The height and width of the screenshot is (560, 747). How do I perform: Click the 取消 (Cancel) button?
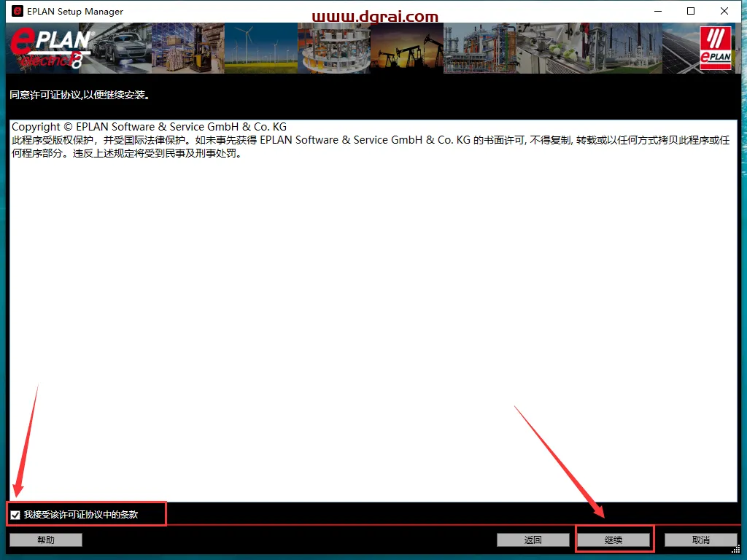pos(700,540)
